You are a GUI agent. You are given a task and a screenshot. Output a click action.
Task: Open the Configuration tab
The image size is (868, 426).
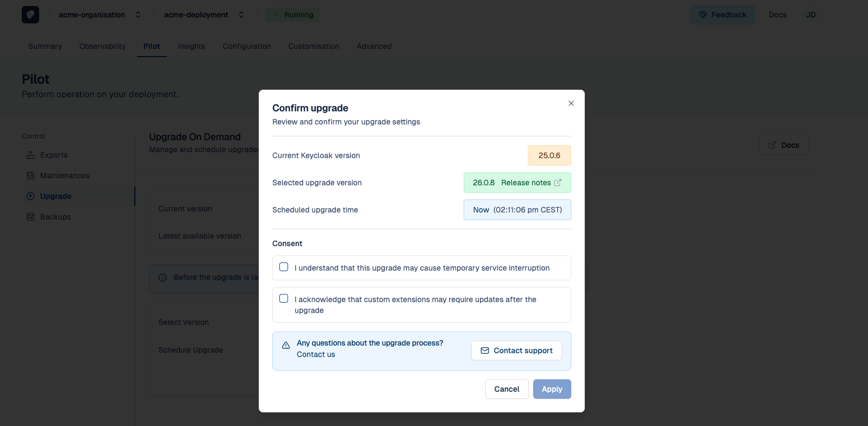pyautogui.click(x=247, y=46)
